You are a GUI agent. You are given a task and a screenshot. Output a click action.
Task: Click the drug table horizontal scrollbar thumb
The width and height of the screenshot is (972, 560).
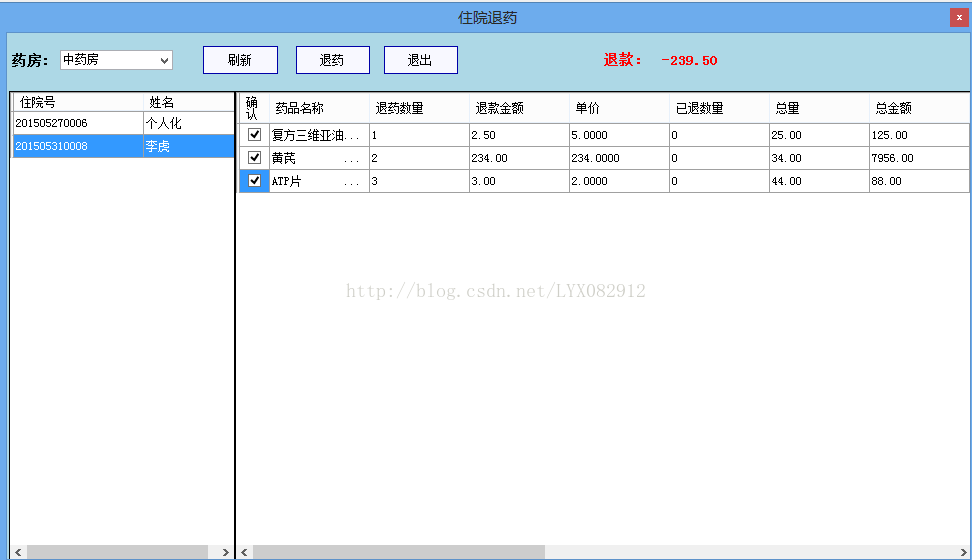pos(399,552)
